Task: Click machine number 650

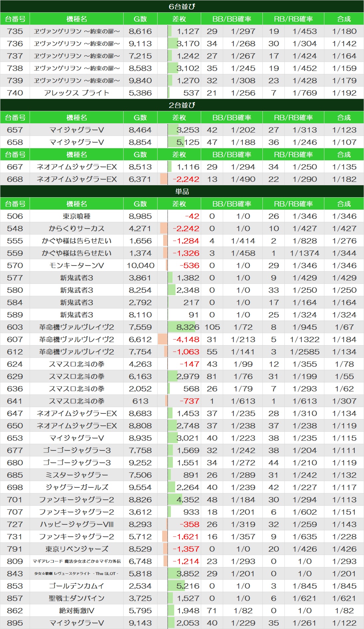Action: (15, 426)
